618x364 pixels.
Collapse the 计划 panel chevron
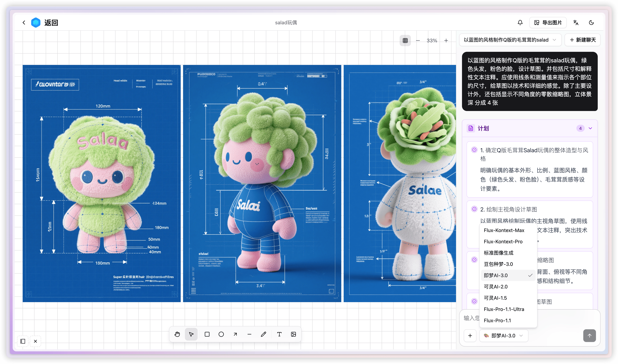(x=590, y=128)
